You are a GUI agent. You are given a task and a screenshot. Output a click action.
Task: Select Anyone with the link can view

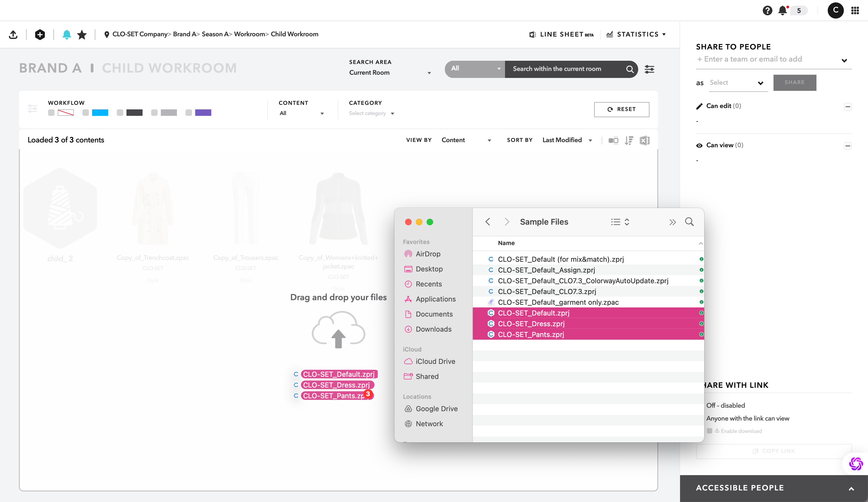[748, 418]
